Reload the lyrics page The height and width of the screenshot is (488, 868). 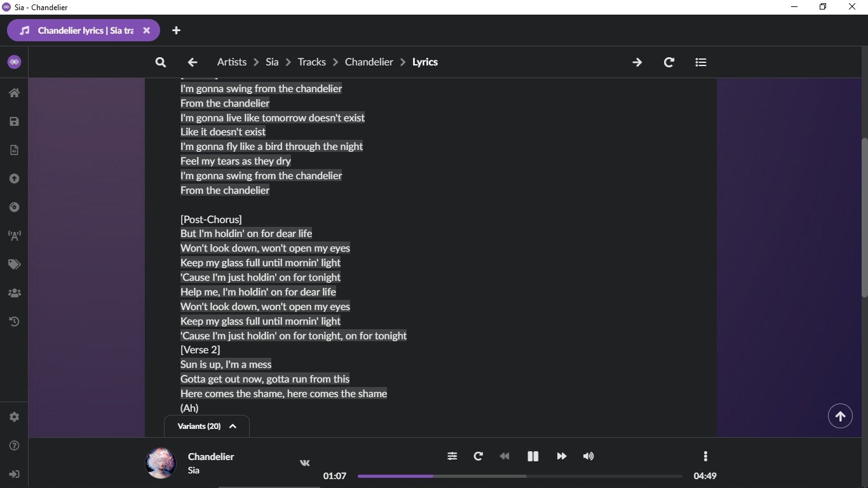click(x=669, y=62)
